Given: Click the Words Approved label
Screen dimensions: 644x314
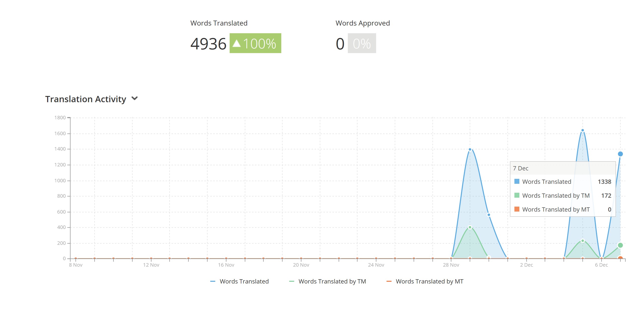Looking at the screenshot, I should 362,23.
